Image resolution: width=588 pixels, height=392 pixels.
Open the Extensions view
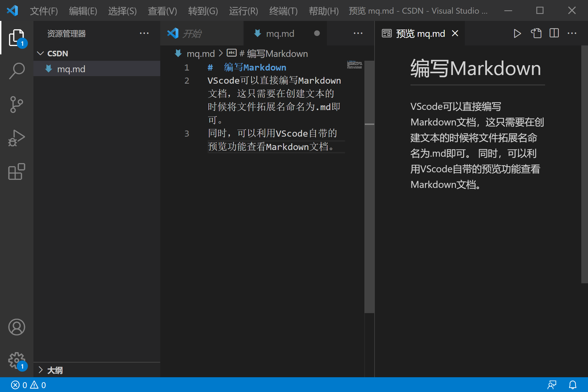point(17,171)
